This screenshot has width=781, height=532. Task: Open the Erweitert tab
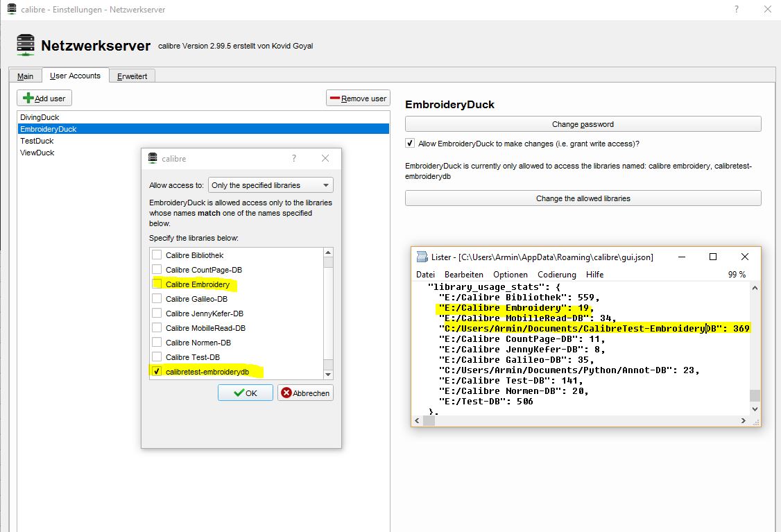point(132,76)
